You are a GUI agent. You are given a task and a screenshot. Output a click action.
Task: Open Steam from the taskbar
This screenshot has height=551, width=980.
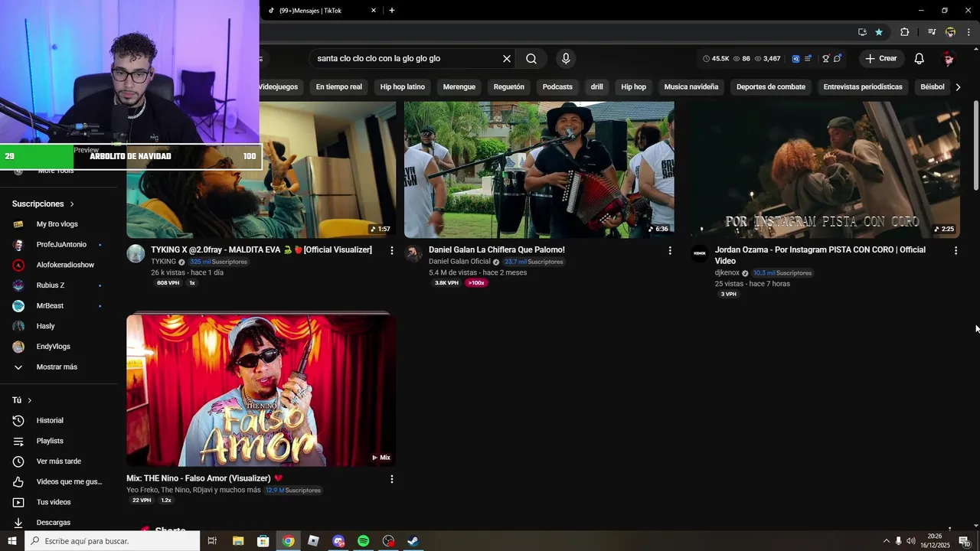(x=413, y=541)
